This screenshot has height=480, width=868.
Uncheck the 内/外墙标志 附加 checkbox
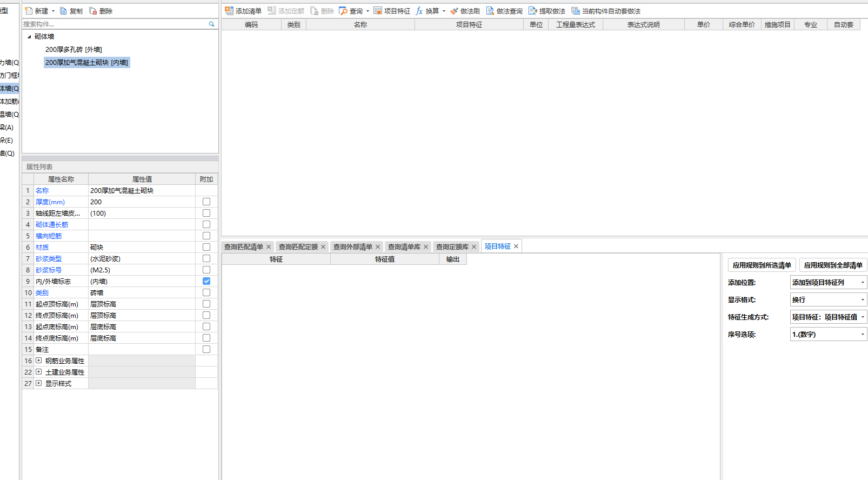pyautogui.click(x=206, y=281)
